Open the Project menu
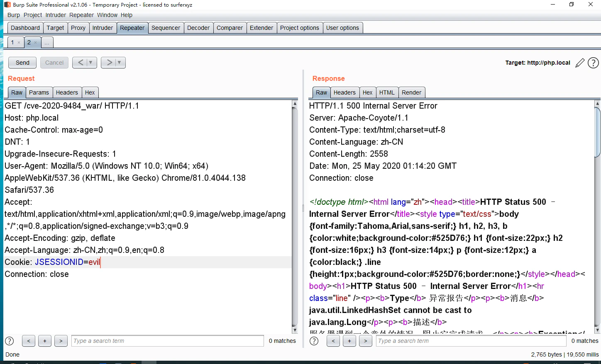 33,15
